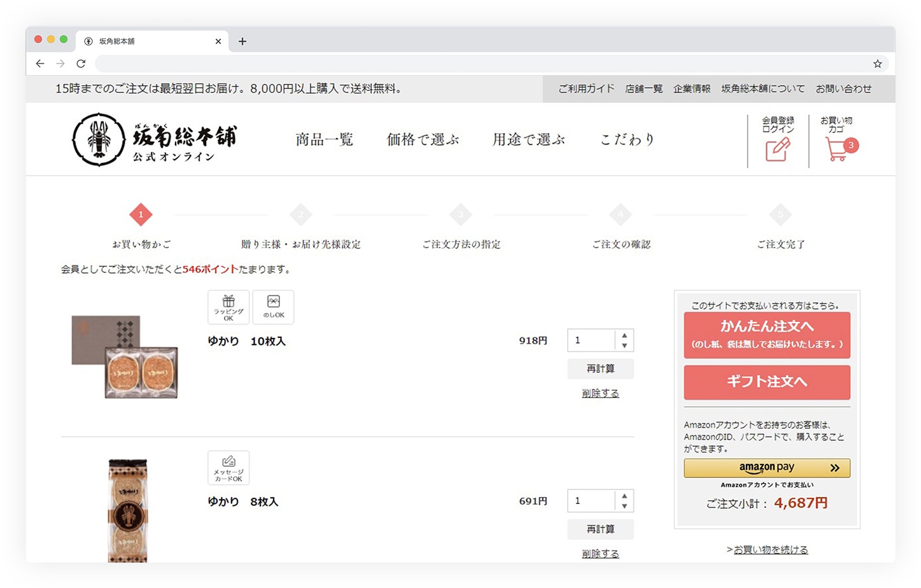Select the 坂角総本舗 browser tab
The image size is (921, 588).
153,41
